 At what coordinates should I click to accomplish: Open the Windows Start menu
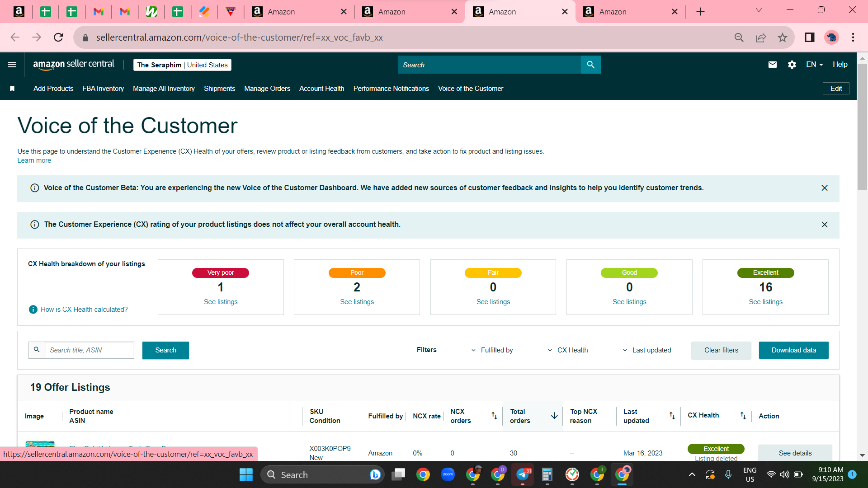pyautogui.click(x=246, y=475)
